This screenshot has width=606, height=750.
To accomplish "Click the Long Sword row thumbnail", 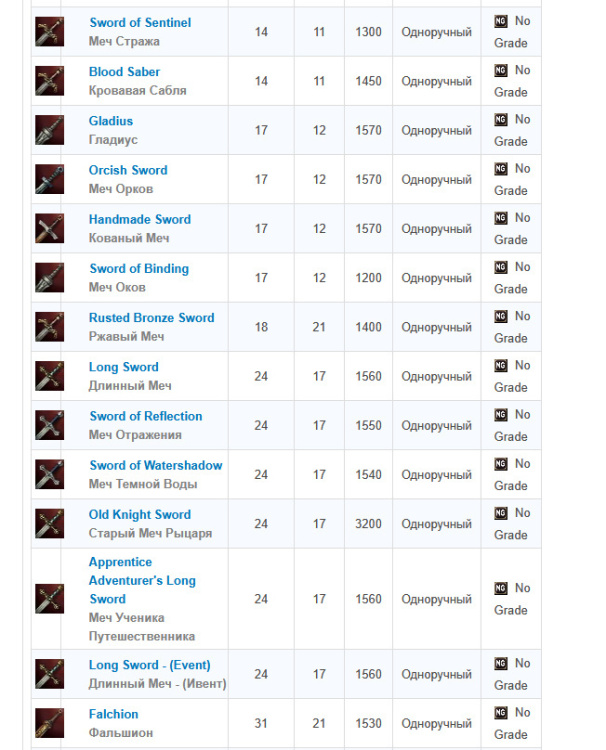I will pos(49,377).
